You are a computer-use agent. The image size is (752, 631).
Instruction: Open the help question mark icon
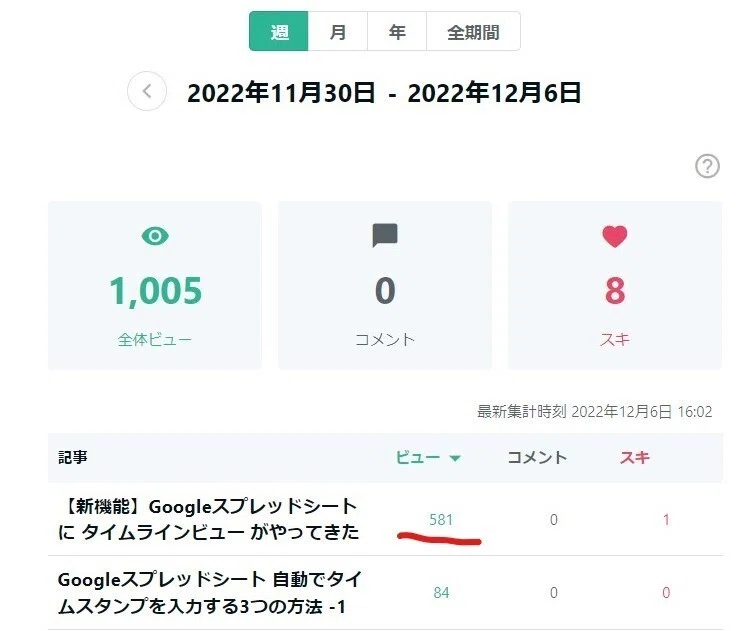pyautogui.click(x=707, y=166)
